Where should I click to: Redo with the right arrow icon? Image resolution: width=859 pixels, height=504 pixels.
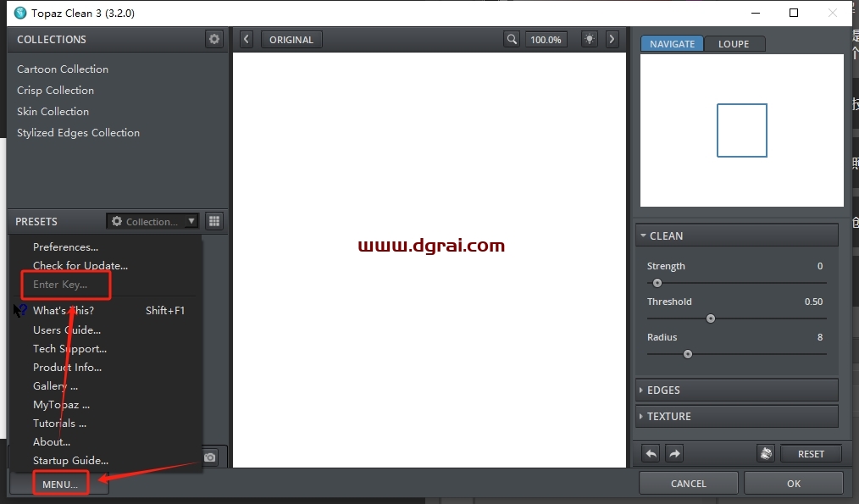pos(674,454)
